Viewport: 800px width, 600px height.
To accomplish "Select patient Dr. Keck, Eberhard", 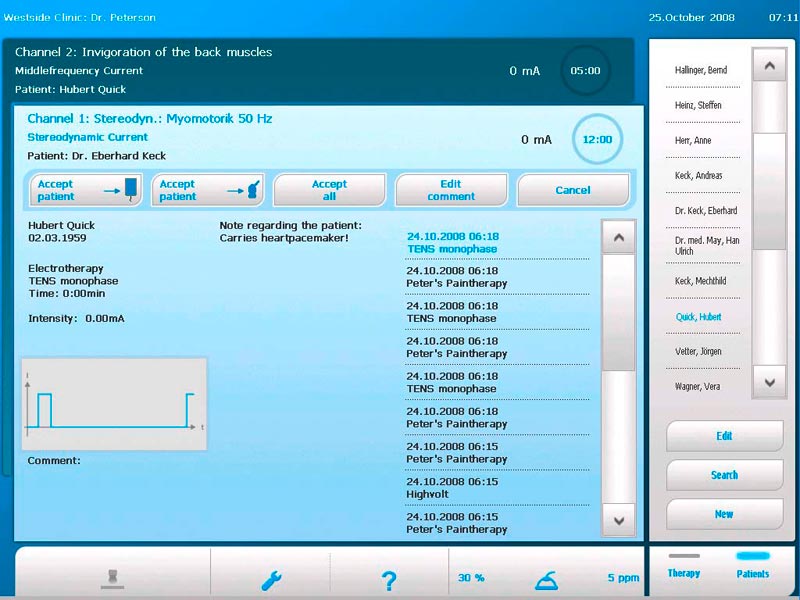I will pyautogui.click(x=702, y=210).
